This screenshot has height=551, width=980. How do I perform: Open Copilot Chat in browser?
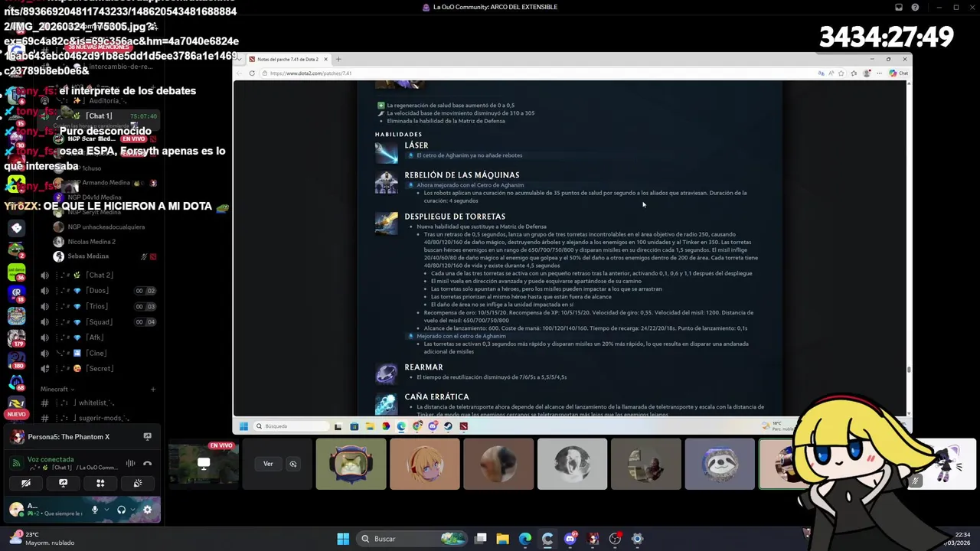899,73
